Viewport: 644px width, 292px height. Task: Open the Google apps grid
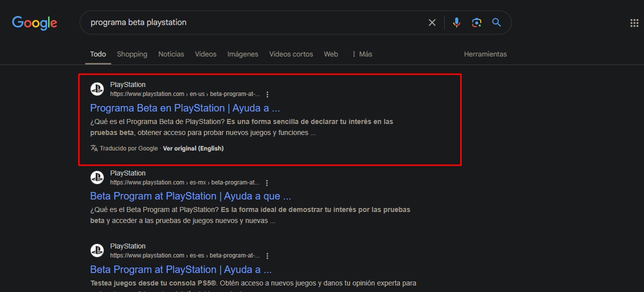tap(634, 23)
